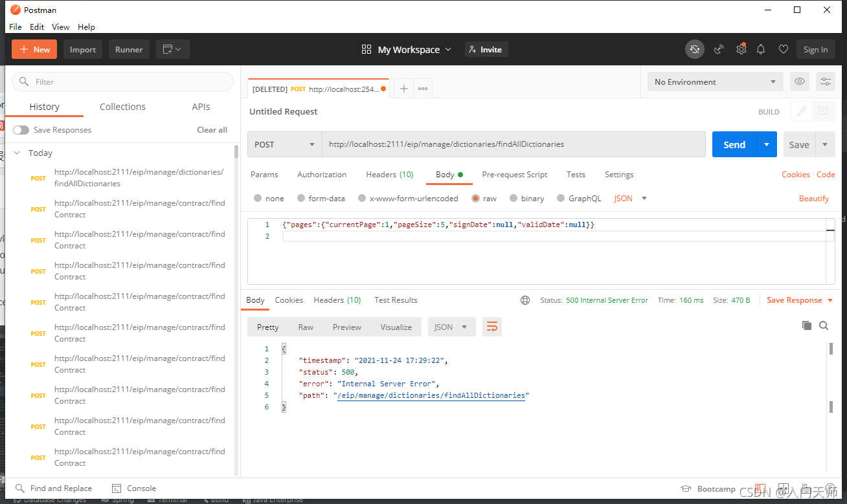Open the Edit menu
This screenshot has width=847, height=504.
[37, 27]
